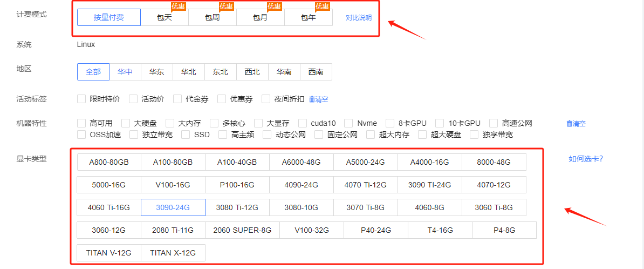Choose 3080 Ti-12G GPU type
The image size is (644, 269).
pos(237,207)
